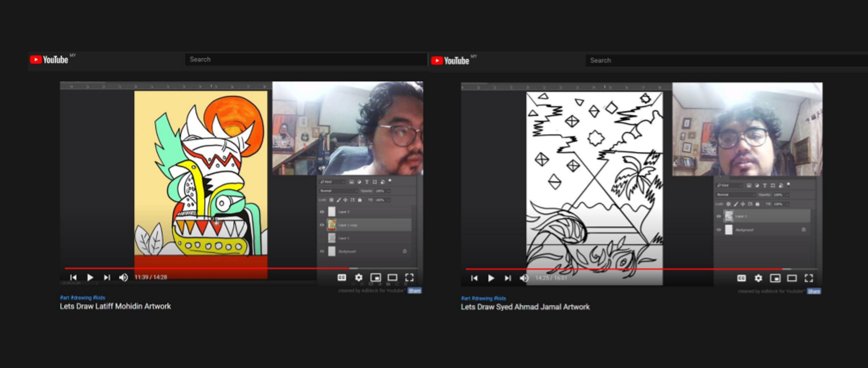Skip to previous in the left video player
The image size is (868, 368).
73,277
